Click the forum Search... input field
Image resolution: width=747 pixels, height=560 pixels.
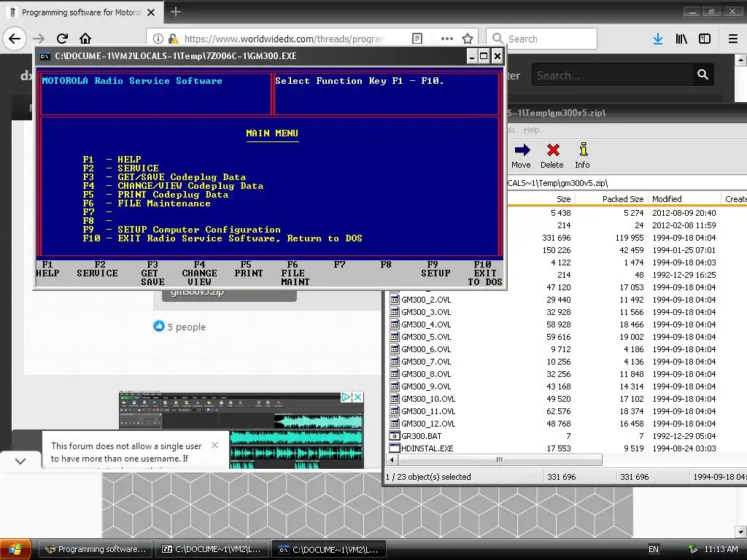pyautogui.click(x=612, y=75)
